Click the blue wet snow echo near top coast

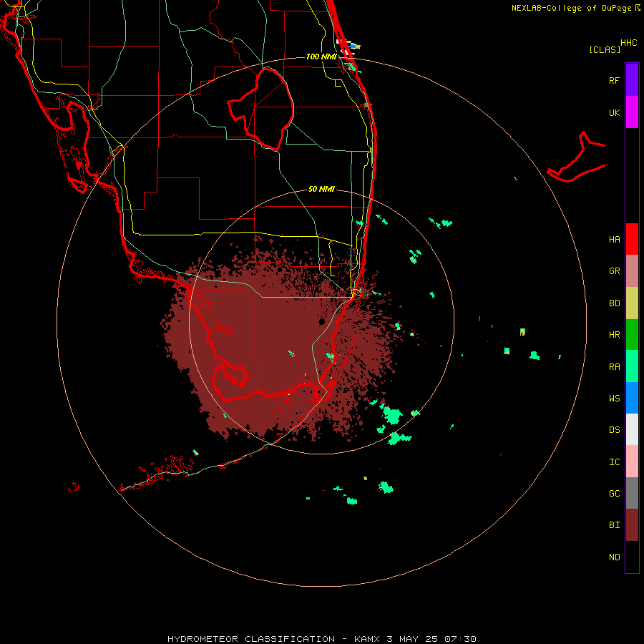pyautogui.click(x=353, y=46)
